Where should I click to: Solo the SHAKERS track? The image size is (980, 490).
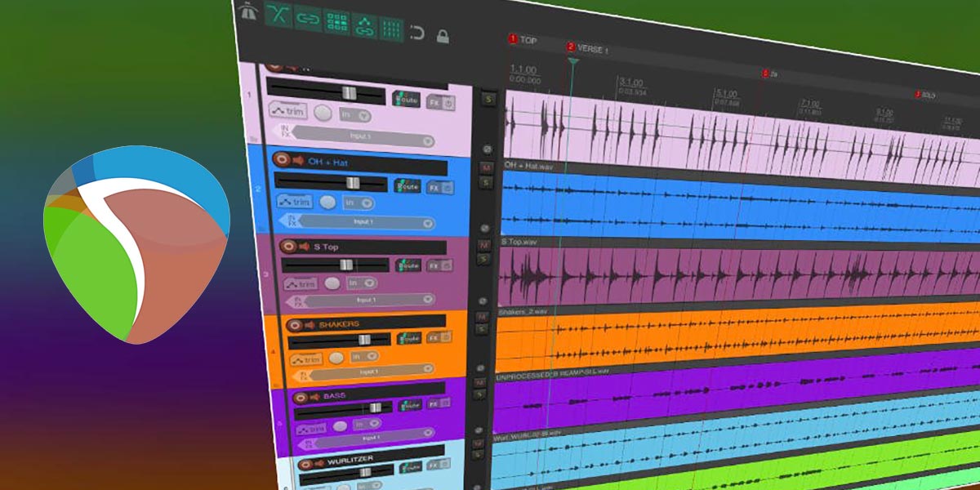[x=481, y=329]
